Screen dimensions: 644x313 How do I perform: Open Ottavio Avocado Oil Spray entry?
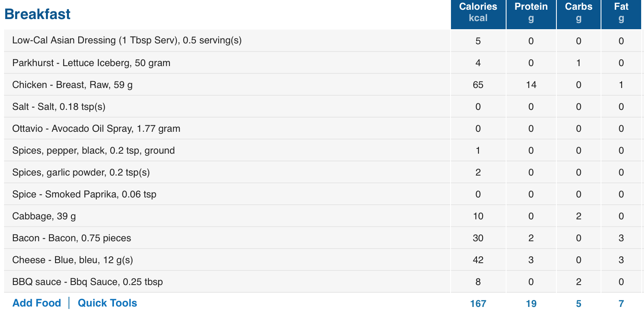point(96,129)
